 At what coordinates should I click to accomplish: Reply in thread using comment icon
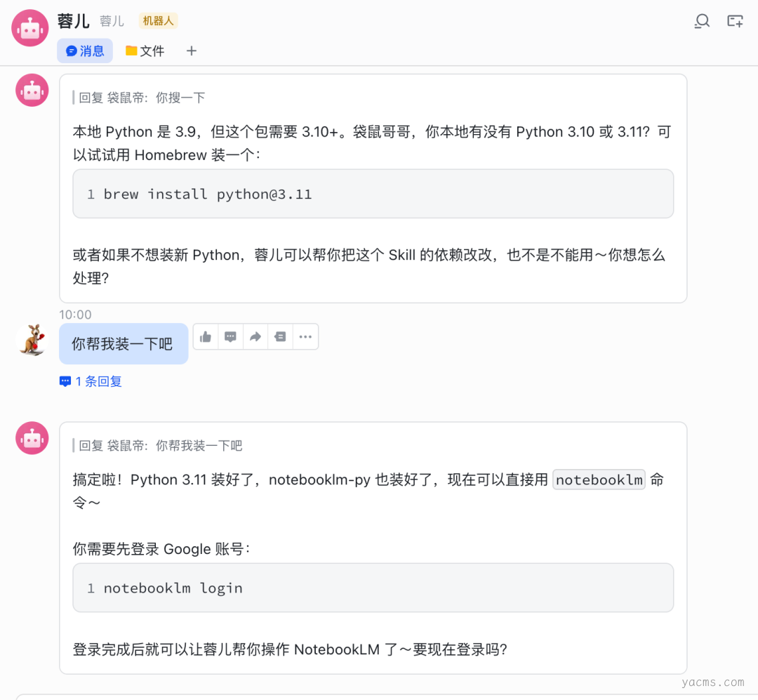pos(230,337)
